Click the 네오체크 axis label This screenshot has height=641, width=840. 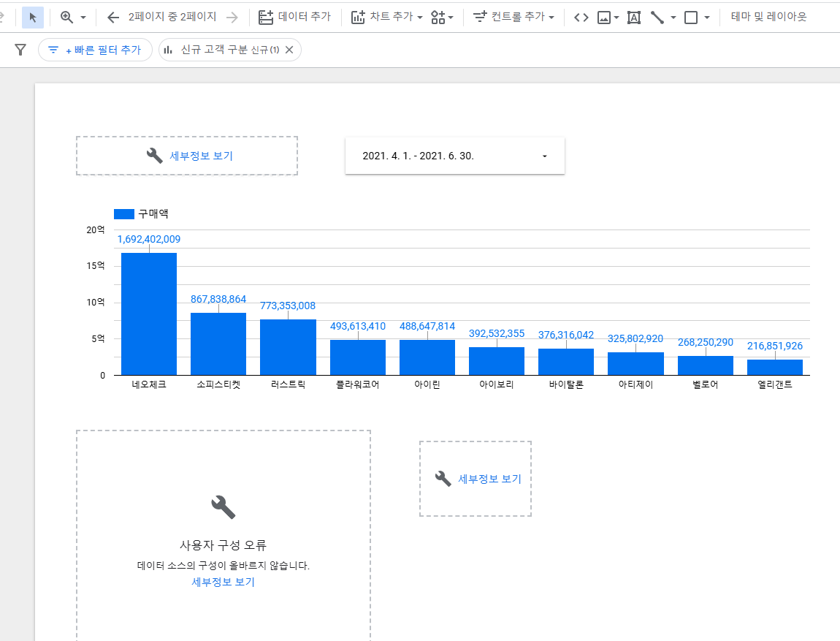click(149, 384)
